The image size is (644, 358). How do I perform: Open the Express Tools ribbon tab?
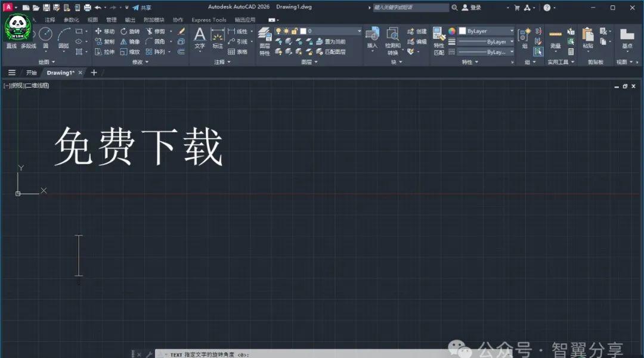(209, 20)
